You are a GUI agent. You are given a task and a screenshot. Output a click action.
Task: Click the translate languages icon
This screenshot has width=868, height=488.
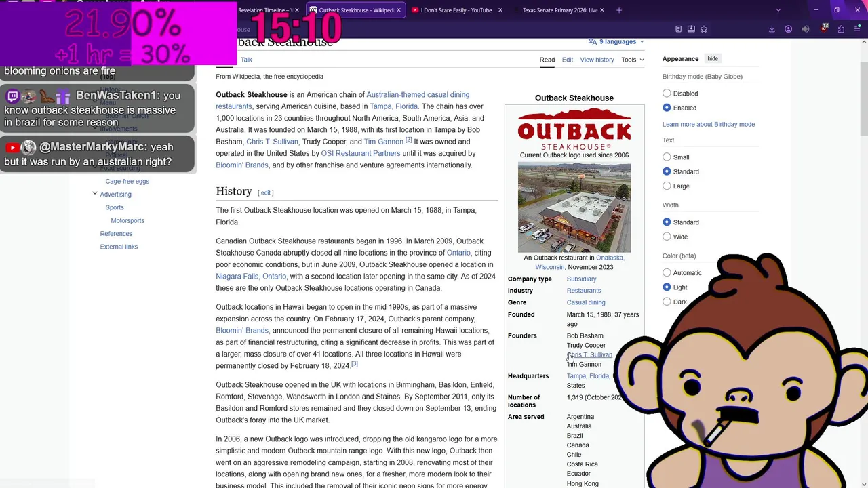pyautogui.click(x=593, y=42)
